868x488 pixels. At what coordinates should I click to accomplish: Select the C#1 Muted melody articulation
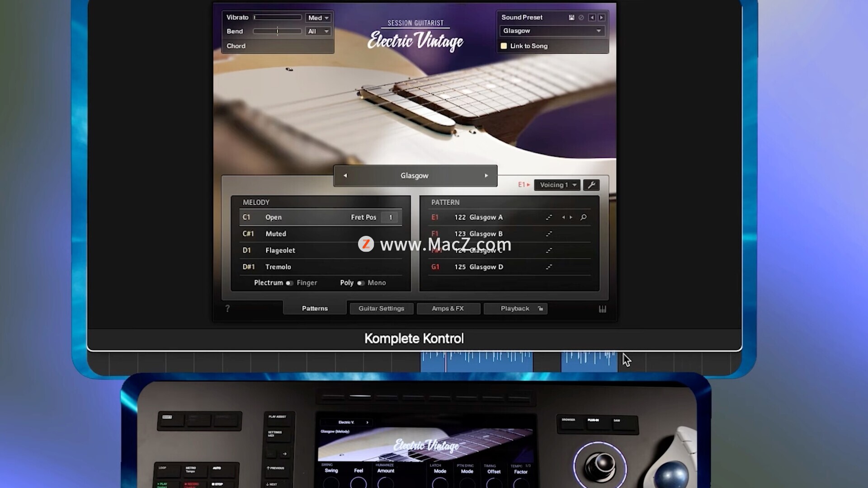coord(321,234)
